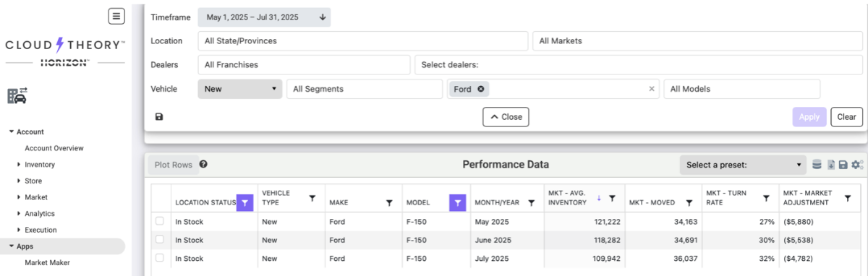Expand the Analytics sidebar item
The image size is (868, 276).
(x=19, y=214)
